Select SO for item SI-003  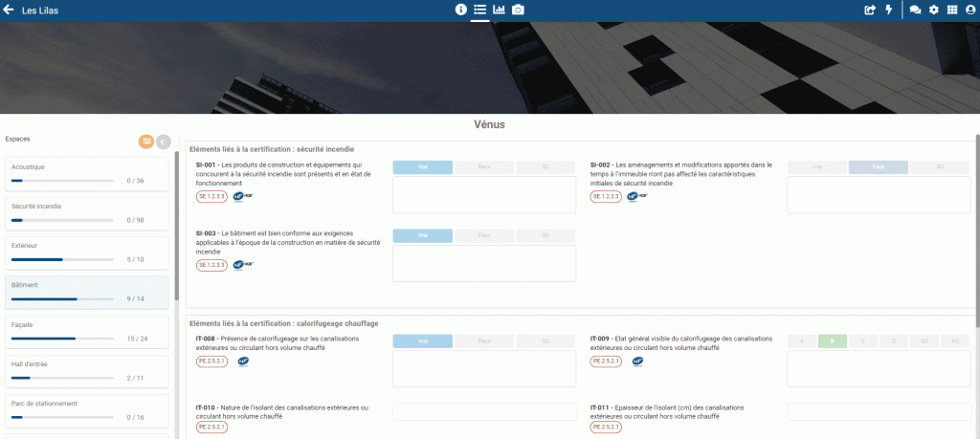click(546, 235)
